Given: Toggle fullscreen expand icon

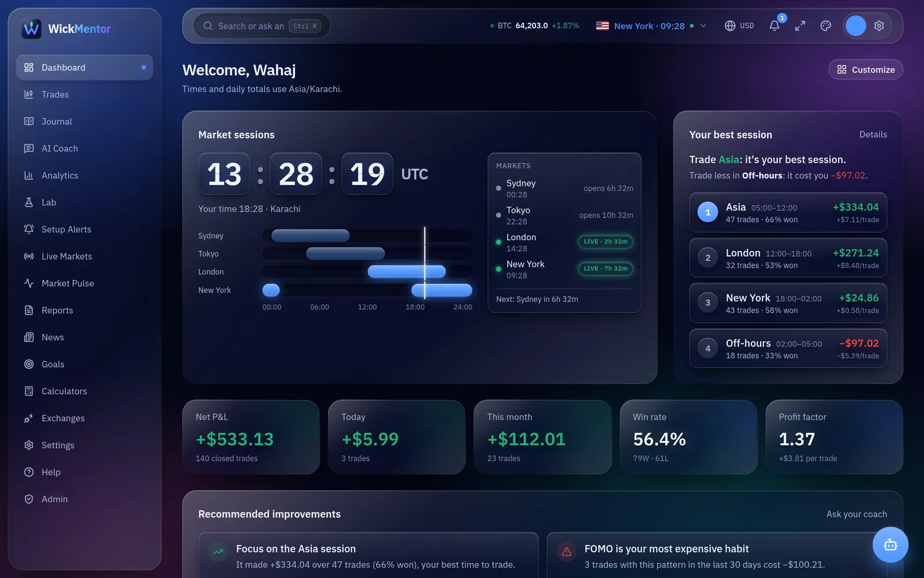Looking at the screenshot, I should pos(800,26).
